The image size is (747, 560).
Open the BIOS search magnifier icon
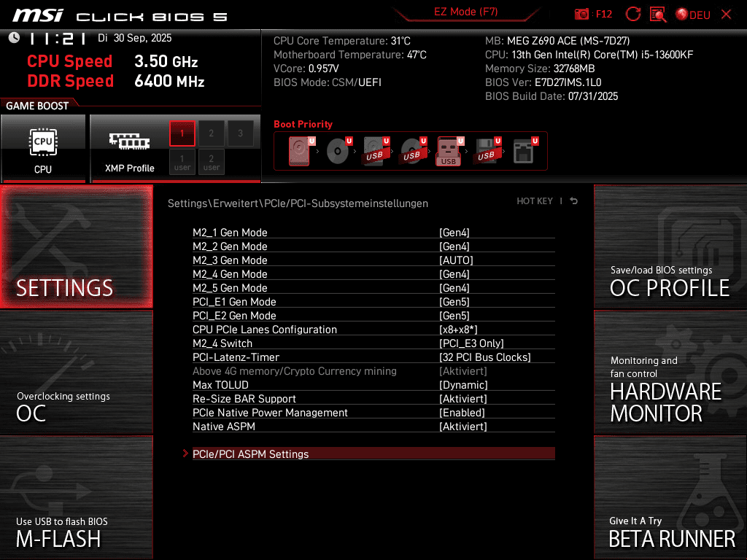(658, 15)
